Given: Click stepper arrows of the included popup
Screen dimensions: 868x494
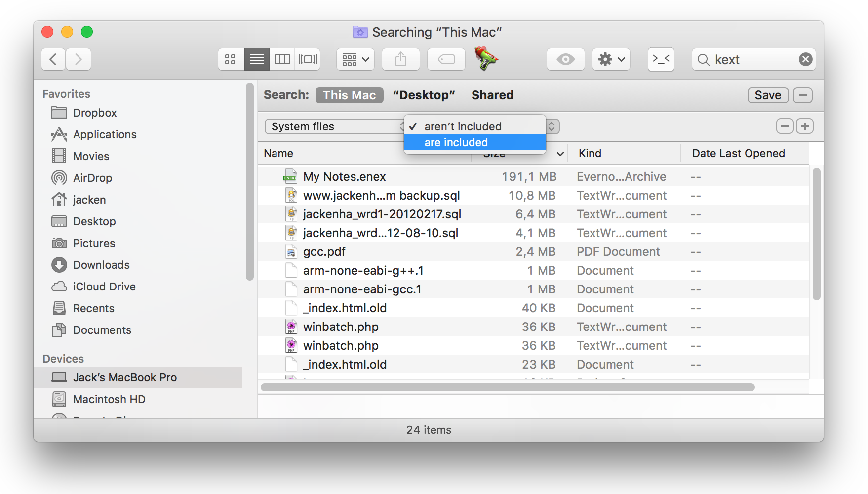Looking at the screenshot, I should (552, 126).
